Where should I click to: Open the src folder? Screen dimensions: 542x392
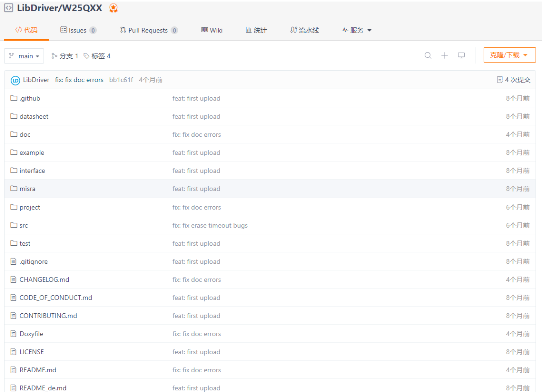pos(24,225)
